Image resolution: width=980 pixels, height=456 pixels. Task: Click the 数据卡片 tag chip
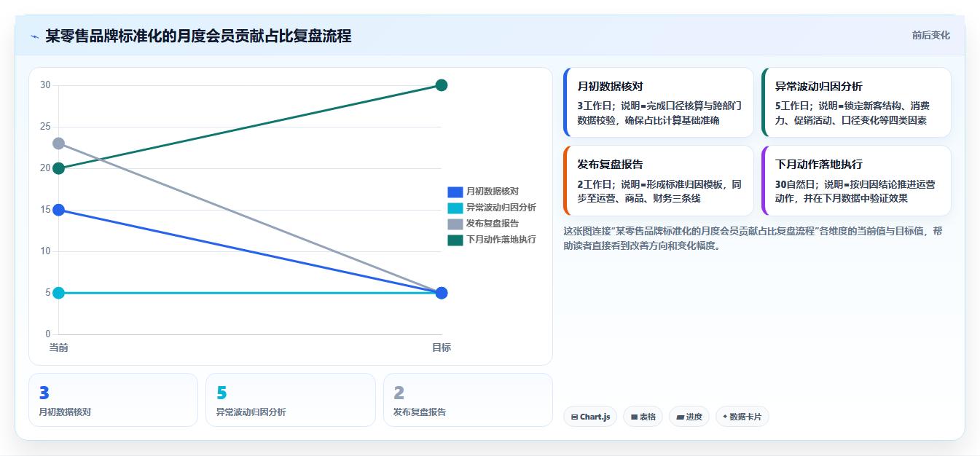point(742,417)
